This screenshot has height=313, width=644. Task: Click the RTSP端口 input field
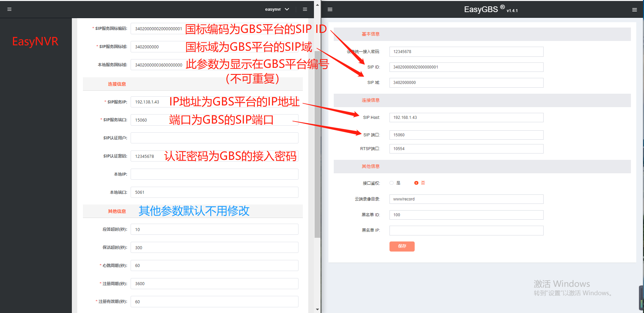click(466, 149)
